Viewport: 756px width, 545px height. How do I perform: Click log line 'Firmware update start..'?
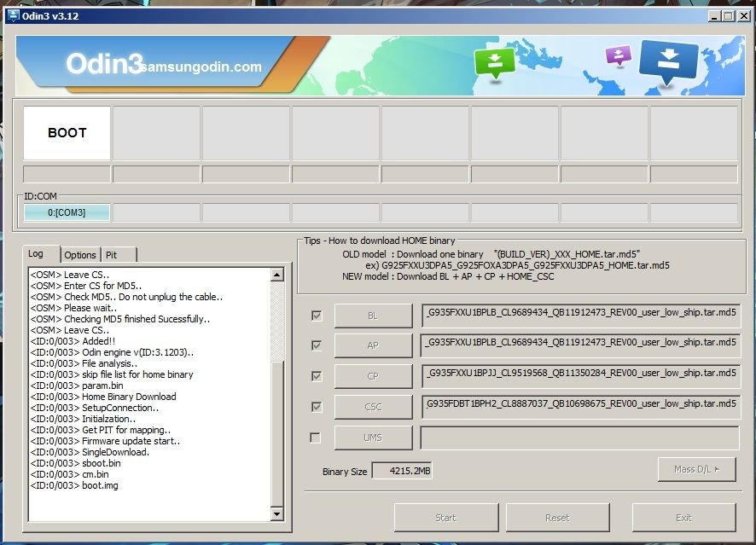pyautogui.click(x=105, y=441)
